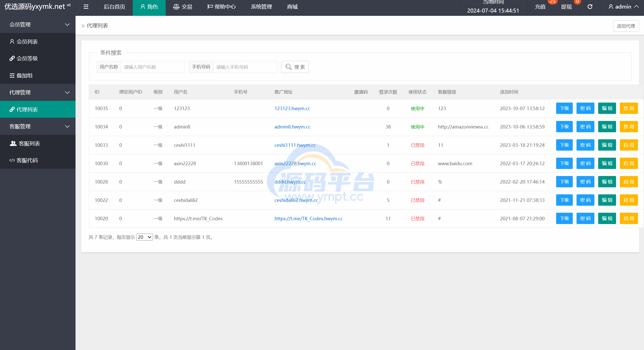Click 编辑 for agent ceshidalili2

tap(607, 200)
